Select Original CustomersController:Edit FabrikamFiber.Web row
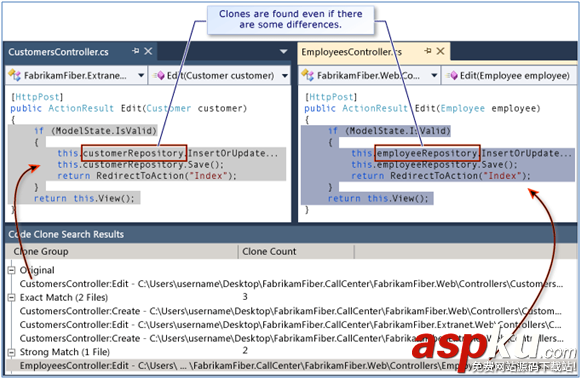This screenshot has width=582, height=379. [291, 284]
